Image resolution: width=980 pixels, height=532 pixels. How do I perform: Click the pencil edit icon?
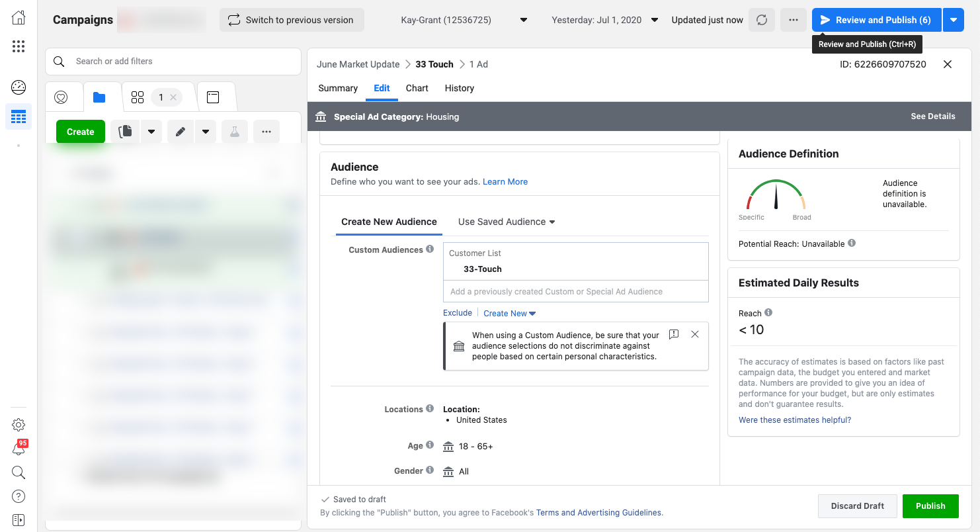pyautogui.click(x=180, y=132)
